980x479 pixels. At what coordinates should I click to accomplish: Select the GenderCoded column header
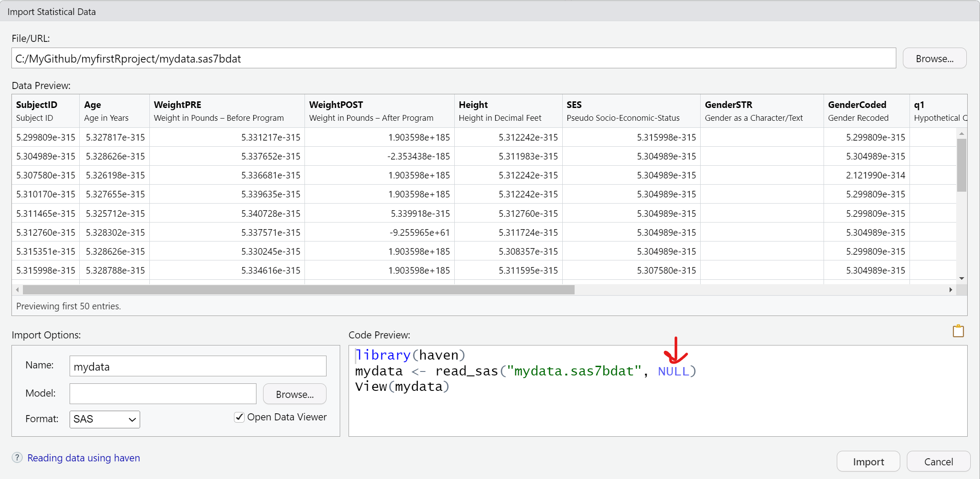point(867,111)
